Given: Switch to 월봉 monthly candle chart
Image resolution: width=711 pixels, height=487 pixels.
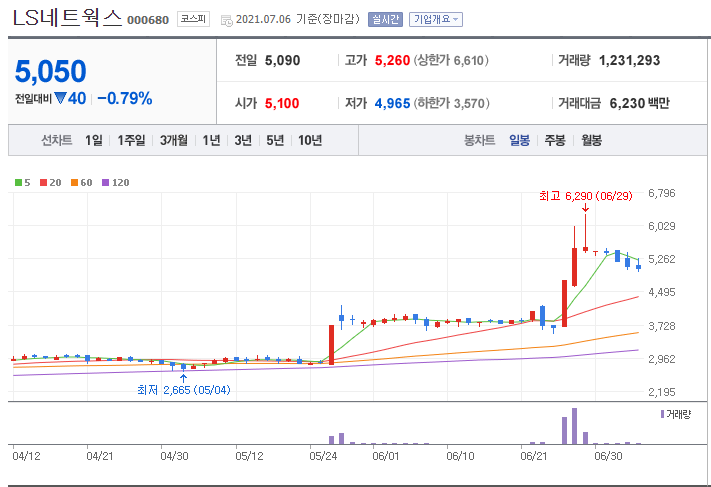Looking at the screenshot, I should (591, 140).
